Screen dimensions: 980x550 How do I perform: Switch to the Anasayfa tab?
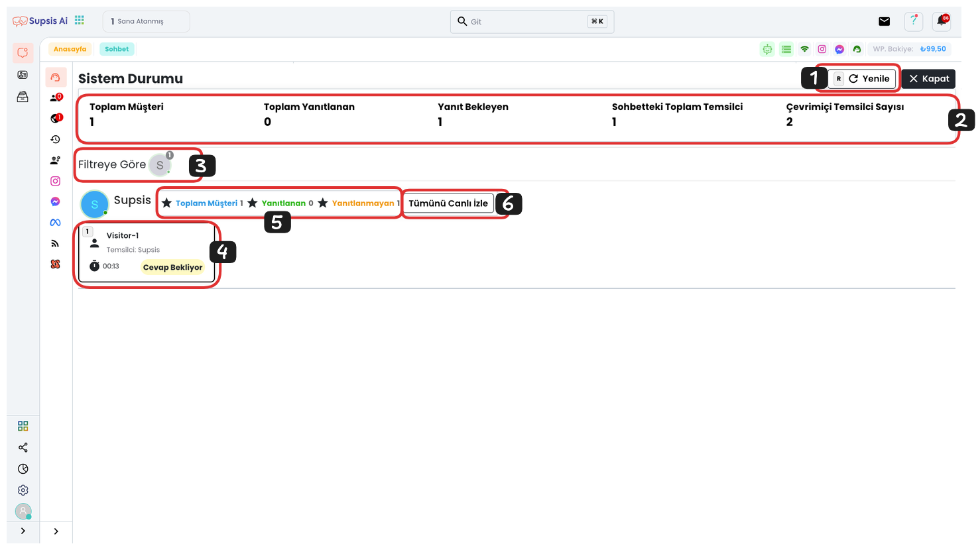[70, 49]
